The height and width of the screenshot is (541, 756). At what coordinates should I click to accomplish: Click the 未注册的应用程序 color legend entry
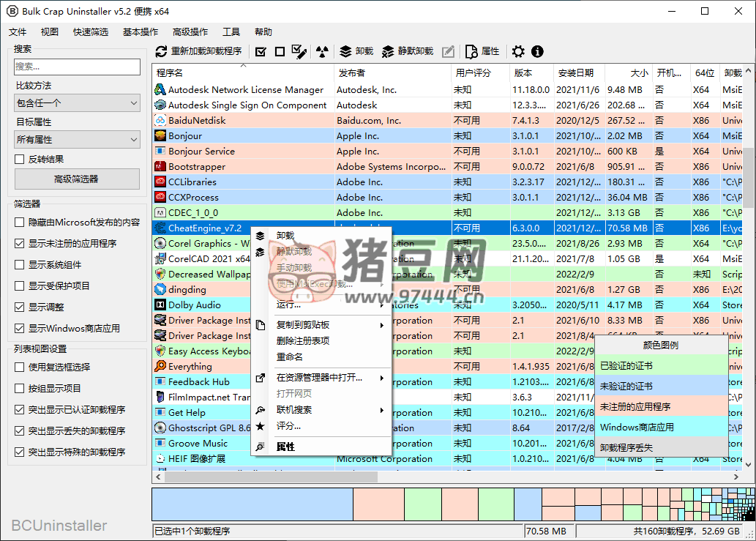pyautogui.click(x=635, y=406)
